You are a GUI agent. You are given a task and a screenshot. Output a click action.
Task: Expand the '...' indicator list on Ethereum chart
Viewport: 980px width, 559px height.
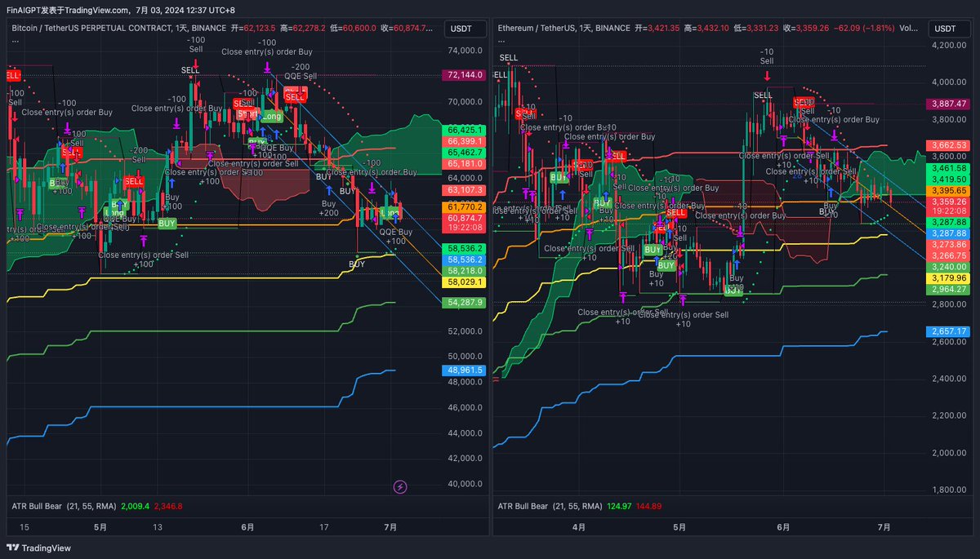pos(501,39)
